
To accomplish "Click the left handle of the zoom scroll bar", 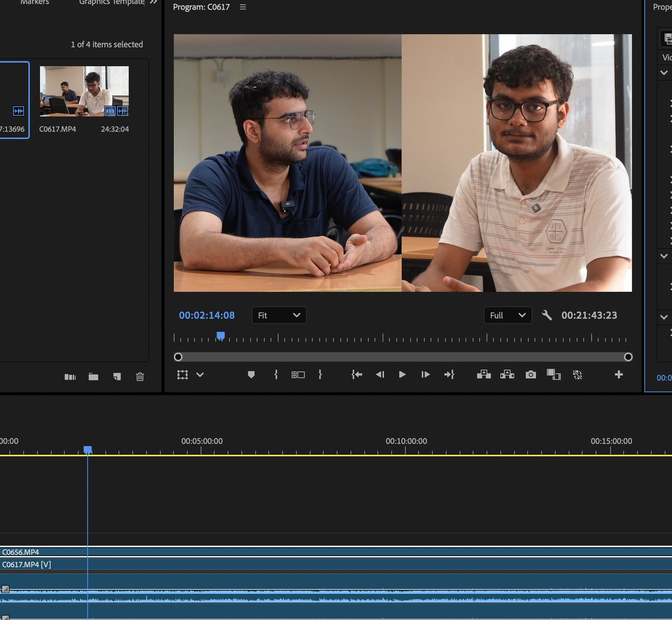I will coord(178,357).
